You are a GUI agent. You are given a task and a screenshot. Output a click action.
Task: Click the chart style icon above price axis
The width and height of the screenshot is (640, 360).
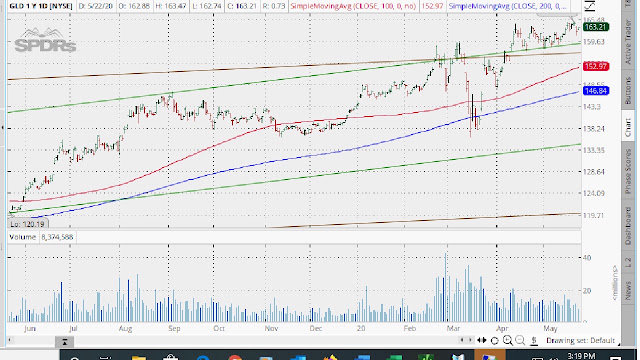590,5
